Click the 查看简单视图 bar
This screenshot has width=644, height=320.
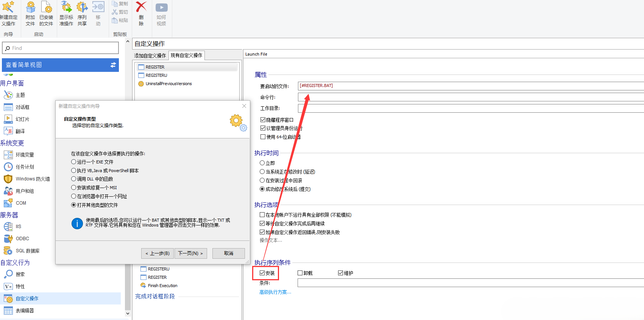[61, 65]
